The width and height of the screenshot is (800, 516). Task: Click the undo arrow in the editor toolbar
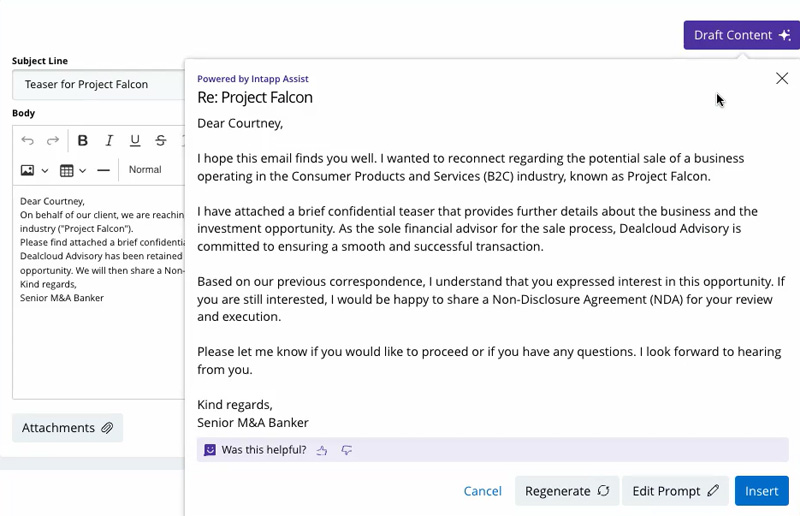coord(27,141)
